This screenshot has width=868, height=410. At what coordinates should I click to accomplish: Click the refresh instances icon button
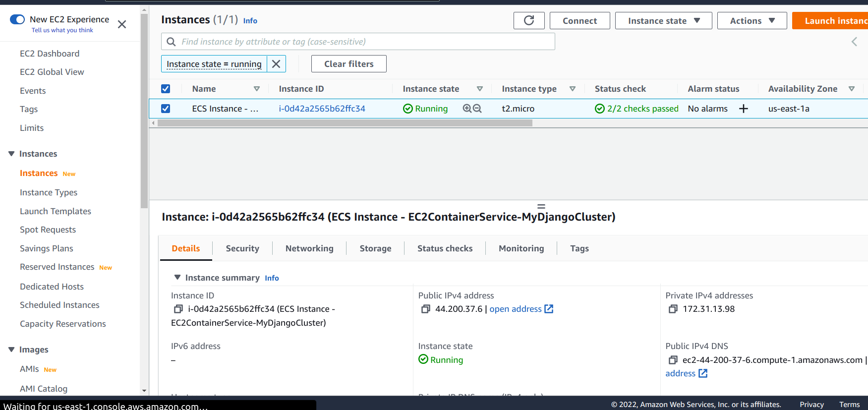click(x=529, y=20)
